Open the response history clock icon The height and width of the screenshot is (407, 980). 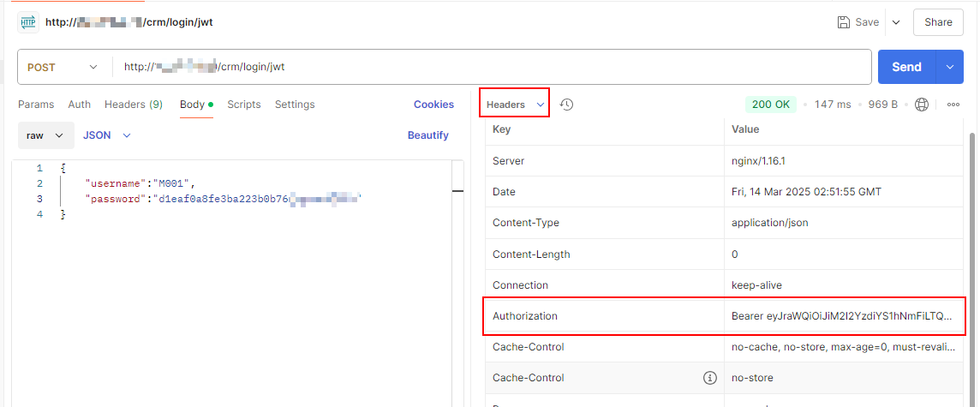coord(566,105)
